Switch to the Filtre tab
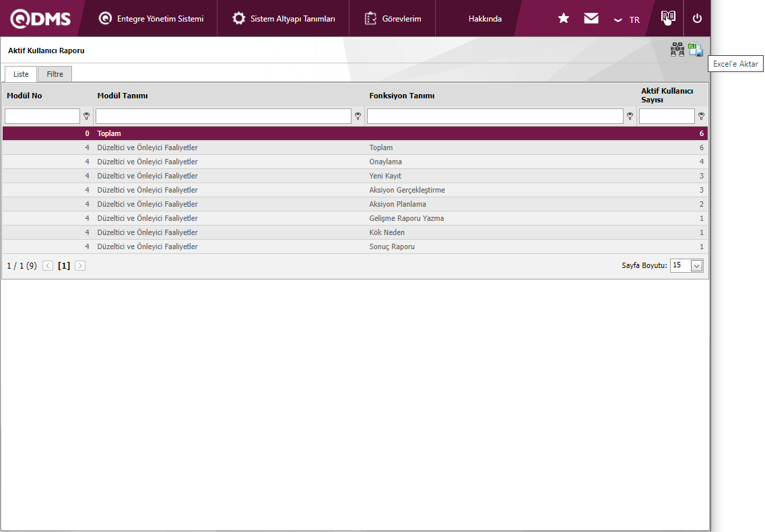 (55, 74)
